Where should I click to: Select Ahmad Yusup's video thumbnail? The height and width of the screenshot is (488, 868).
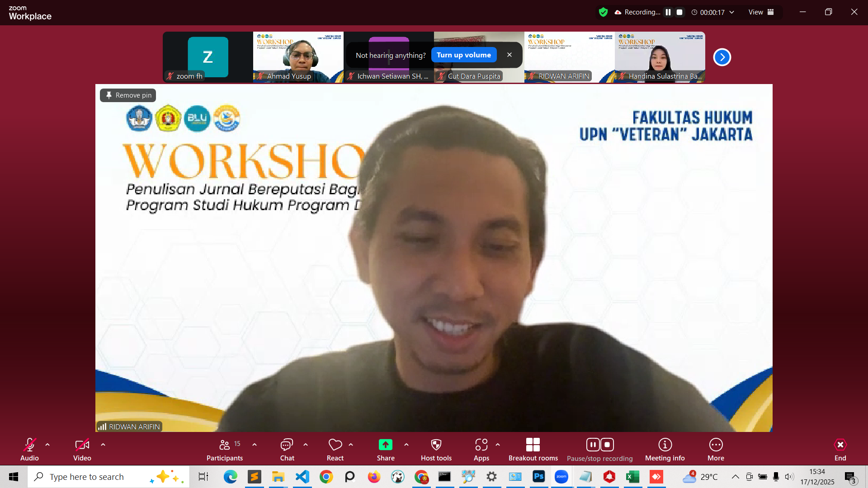click(x=298, y=56)
